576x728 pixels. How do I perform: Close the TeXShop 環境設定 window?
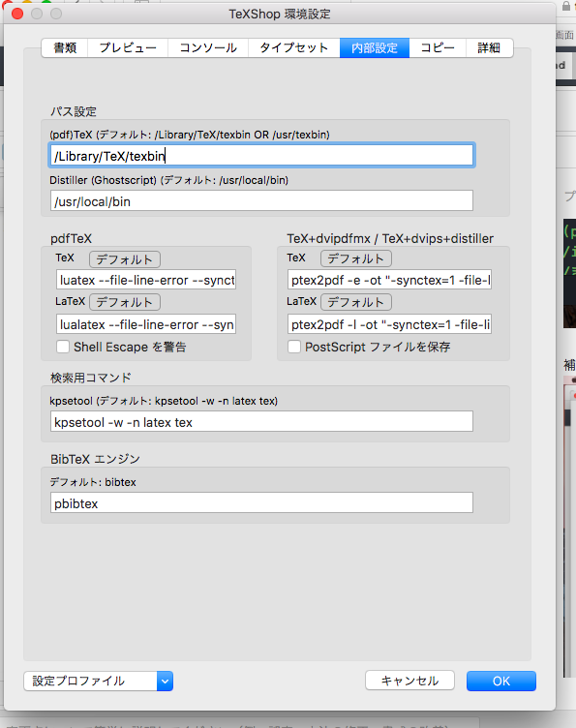click(x=17, y=14)
